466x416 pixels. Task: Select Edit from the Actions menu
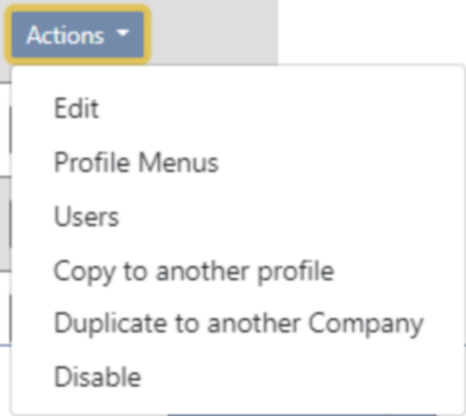click(76, 108)
